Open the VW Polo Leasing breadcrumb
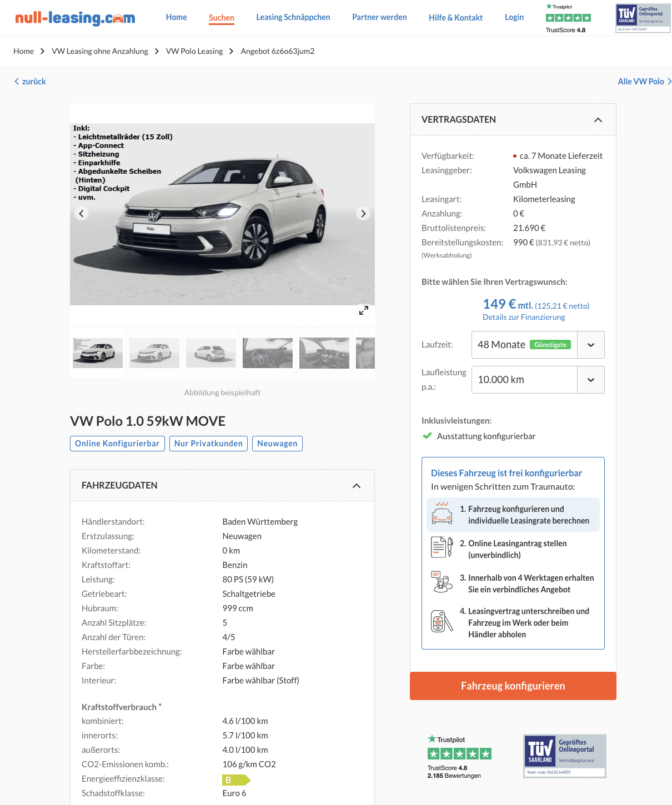Image resolution: width=672 pixels, height=805 pixels. 194,51
